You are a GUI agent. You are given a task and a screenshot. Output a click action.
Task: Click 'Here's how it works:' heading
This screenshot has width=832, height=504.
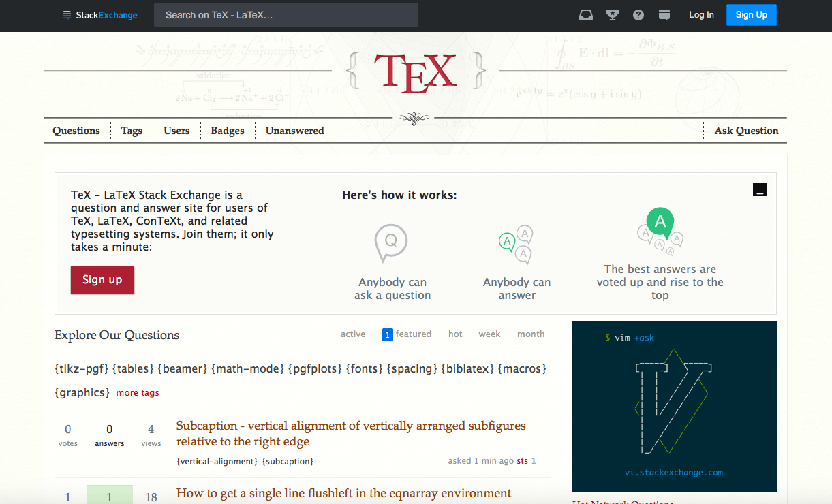pyautogui.click(x=399, y=195)
